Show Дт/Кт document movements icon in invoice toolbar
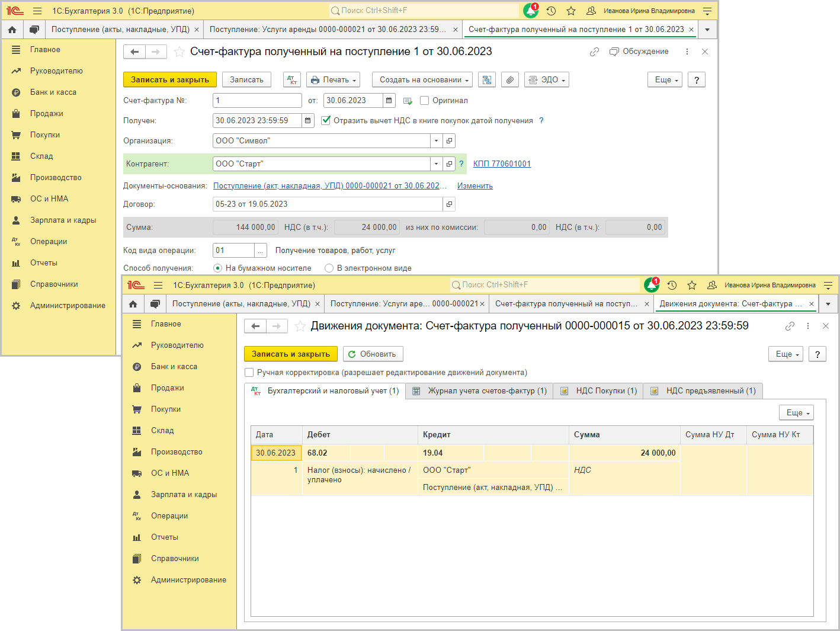 click(x=292, y=79)
